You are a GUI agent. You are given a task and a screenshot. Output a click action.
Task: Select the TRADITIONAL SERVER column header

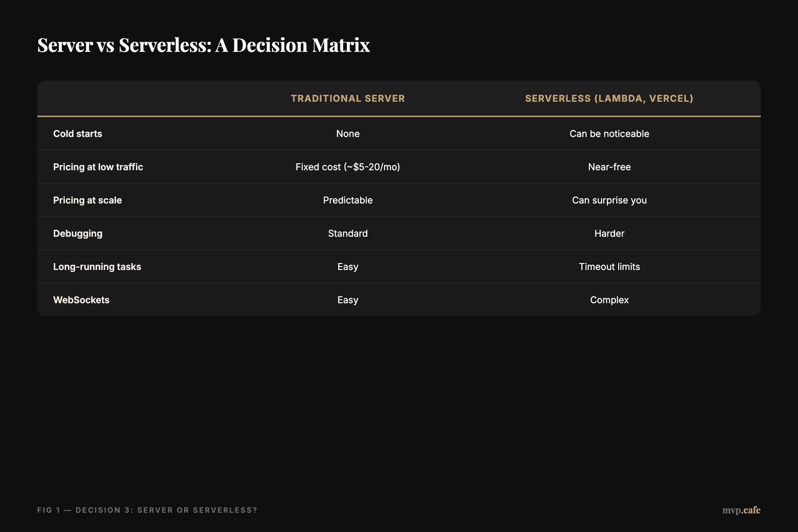(x=347, y=98)
